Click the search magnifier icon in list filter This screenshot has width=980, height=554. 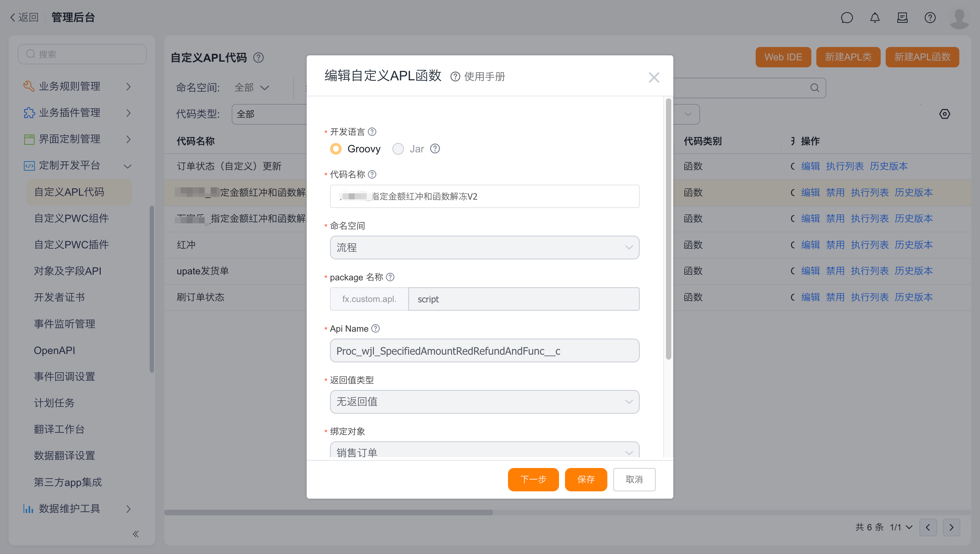[815, 88]
